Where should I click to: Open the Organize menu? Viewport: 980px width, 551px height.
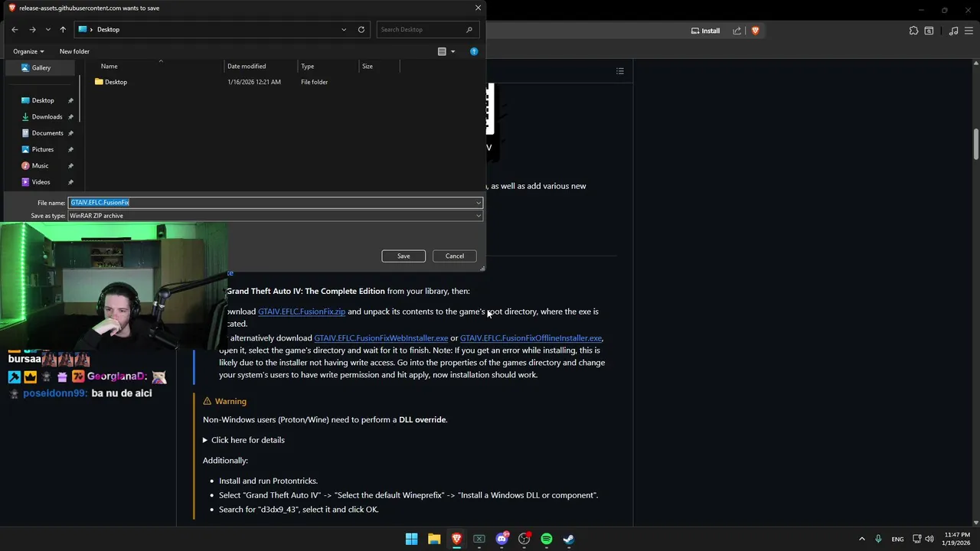click(28, 51)
